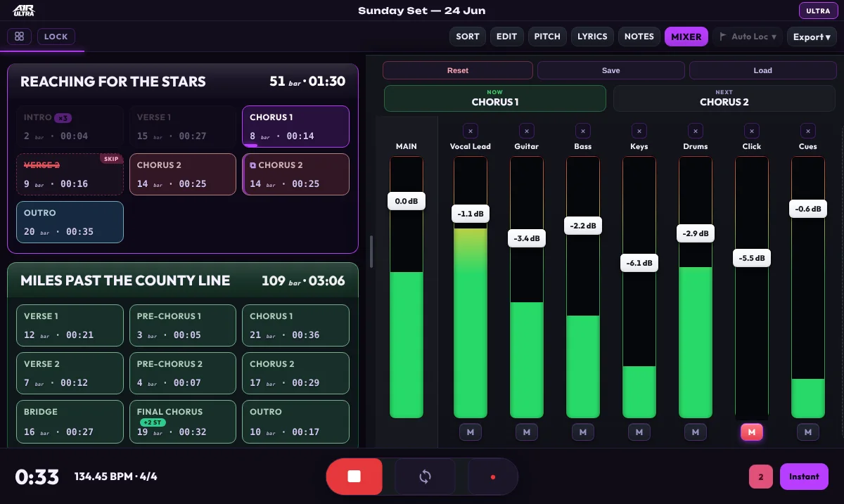Click the panel divider resize handle

pyautogui.click(x=371, y=250)
